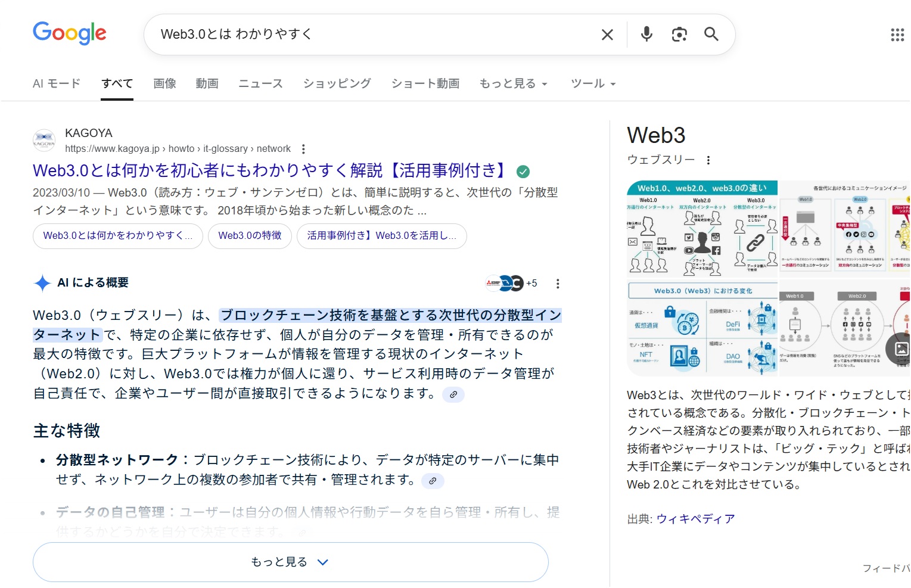This screenshot has width=911, height=588.
Task: Open the Google apps grid
Action: (x=897, y=35)
